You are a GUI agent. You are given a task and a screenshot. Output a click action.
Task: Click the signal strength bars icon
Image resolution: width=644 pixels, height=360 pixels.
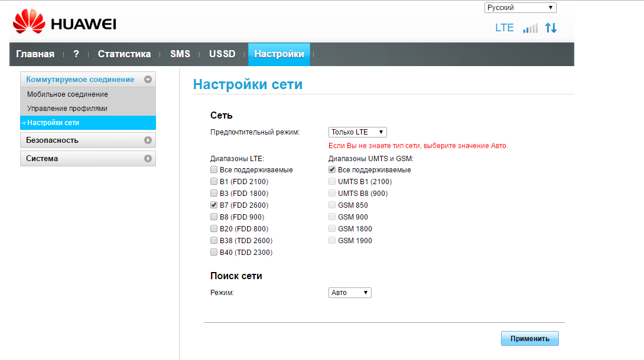(530, 28)
